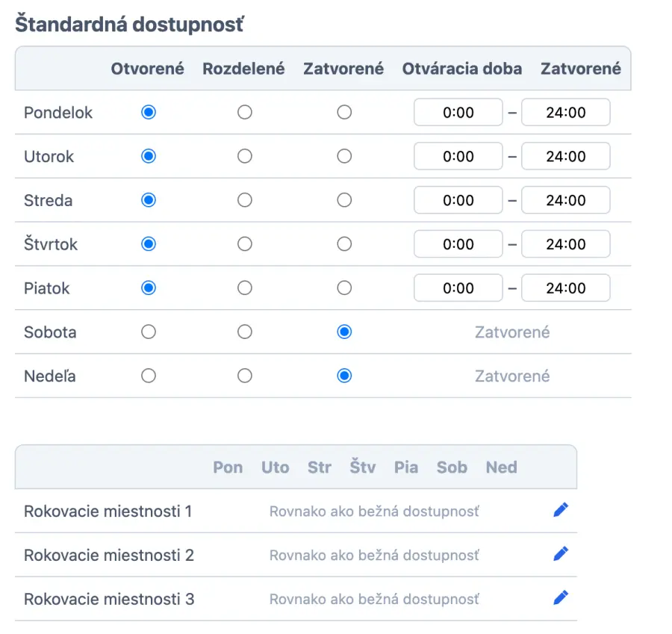Set Streda to Zatvorené
This screenshot has height=634, width=672.
344,200
